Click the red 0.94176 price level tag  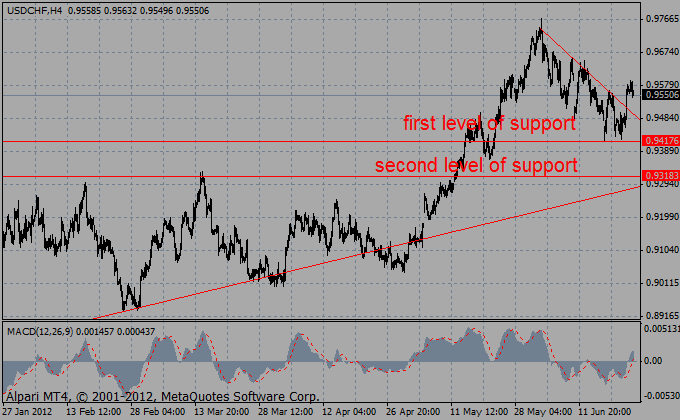tap(661, 142)
